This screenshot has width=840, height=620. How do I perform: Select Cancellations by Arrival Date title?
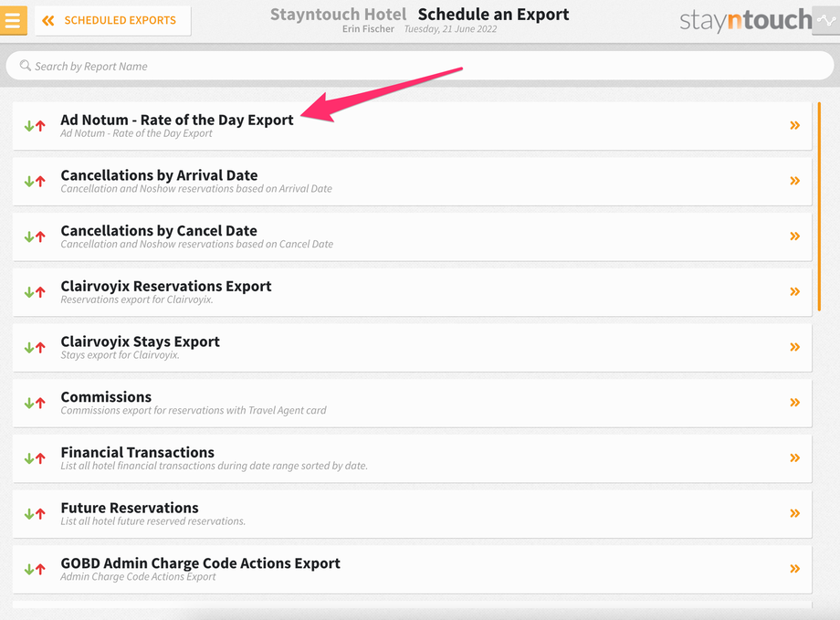pos(159,175)
